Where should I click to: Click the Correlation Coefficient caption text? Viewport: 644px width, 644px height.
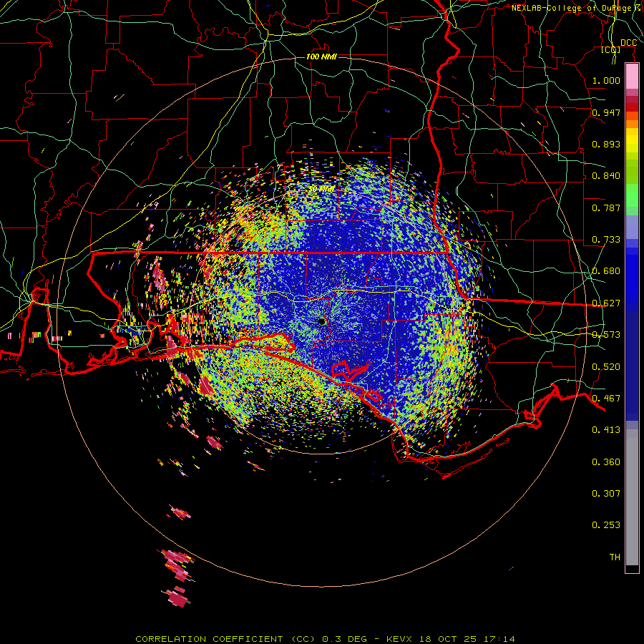(x=325, y=639)
